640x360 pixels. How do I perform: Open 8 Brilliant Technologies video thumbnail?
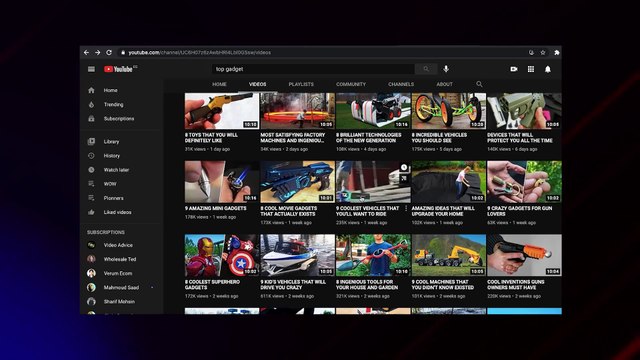pos(373,111)
